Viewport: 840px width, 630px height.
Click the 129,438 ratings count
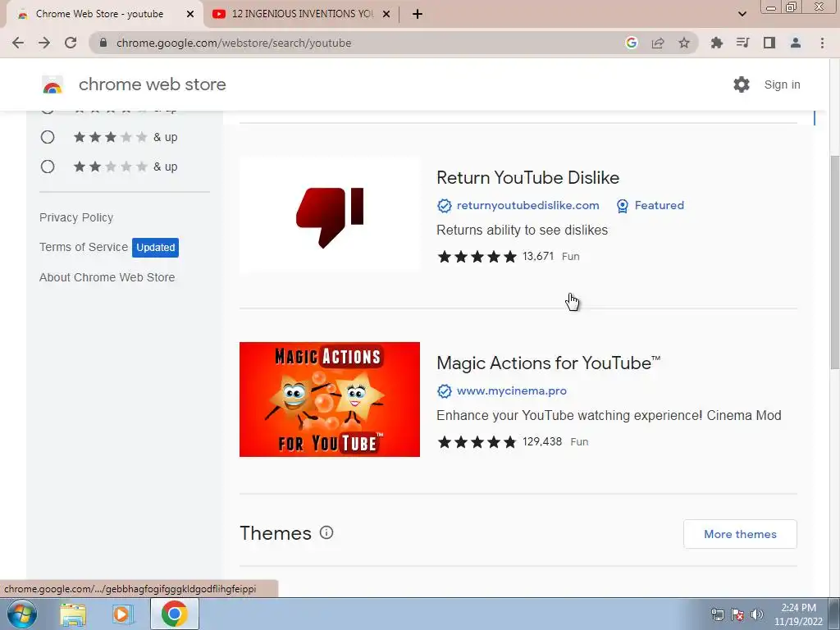tap(542, 441)
